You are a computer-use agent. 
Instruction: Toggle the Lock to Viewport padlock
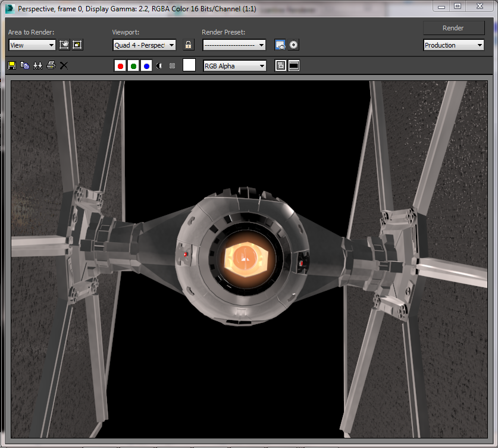pos(189,45)
